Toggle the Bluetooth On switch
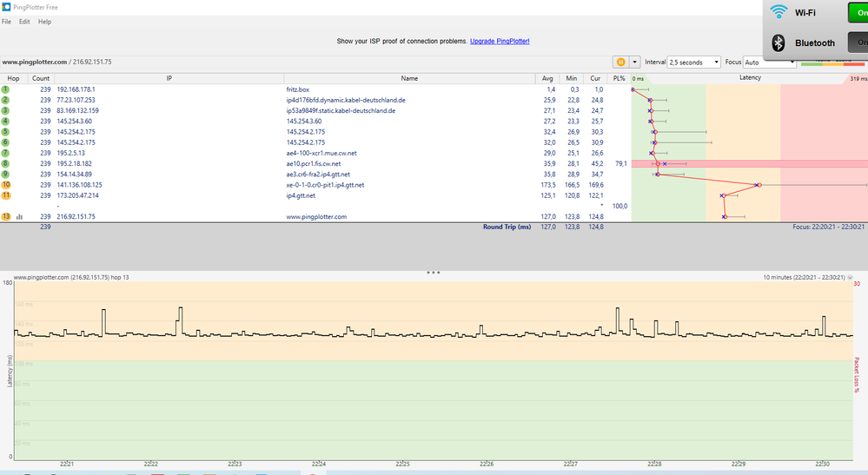Viewport: 868px width, 475px height. pyautogui.click(x=858, y=43)
